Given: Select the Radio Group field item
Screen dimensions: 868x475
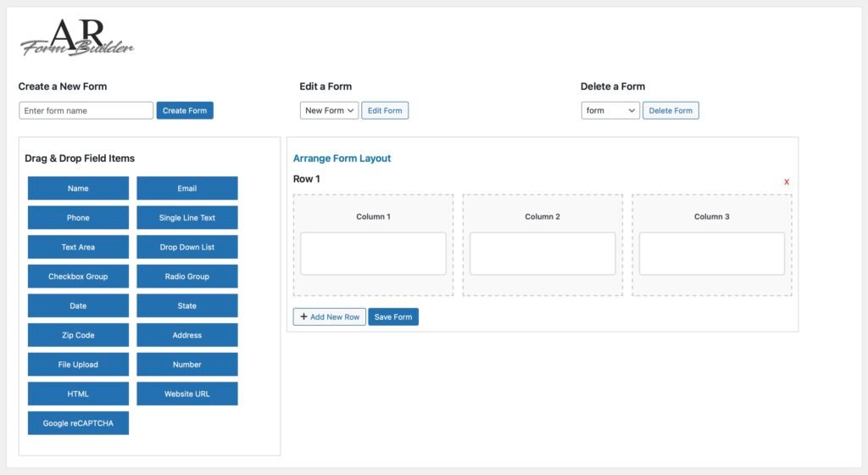Looking at the screenshot, I should (187, 277).
